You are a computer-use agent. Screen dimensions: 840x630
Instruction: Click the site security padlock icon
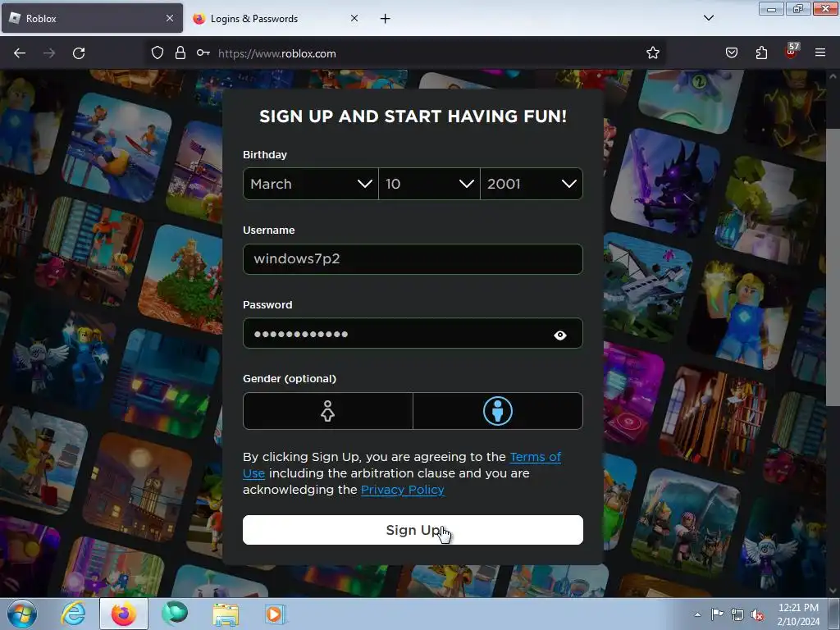(x=180, y=52)
